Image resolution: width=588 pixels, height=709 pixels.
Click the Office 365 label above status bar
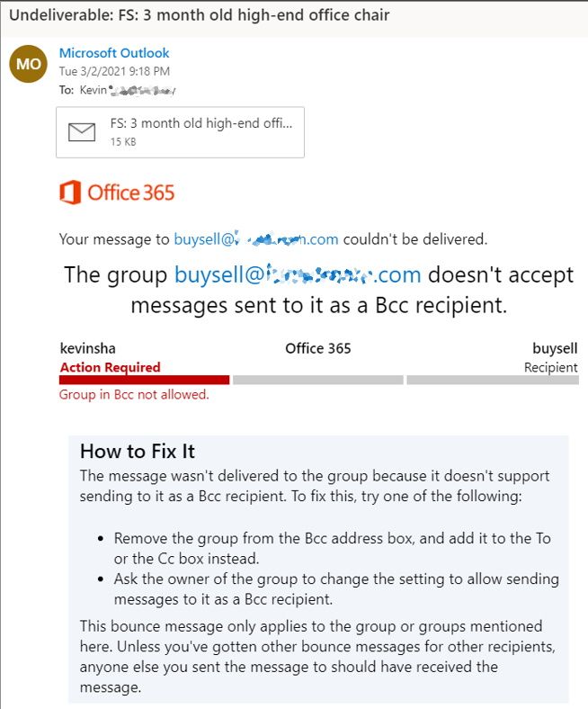point(318,348)
